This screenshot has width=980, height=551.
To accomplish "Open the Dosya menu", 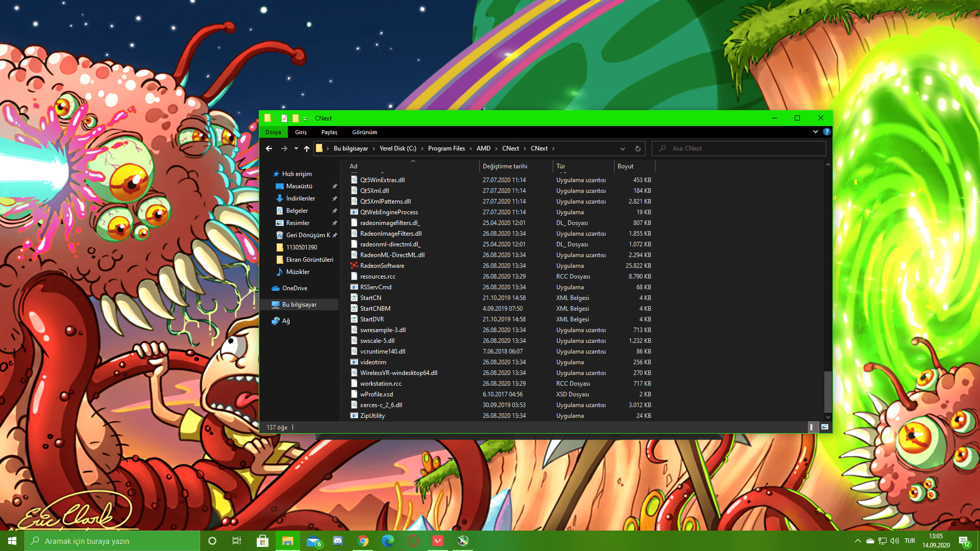I will click(x=273, y=132).
